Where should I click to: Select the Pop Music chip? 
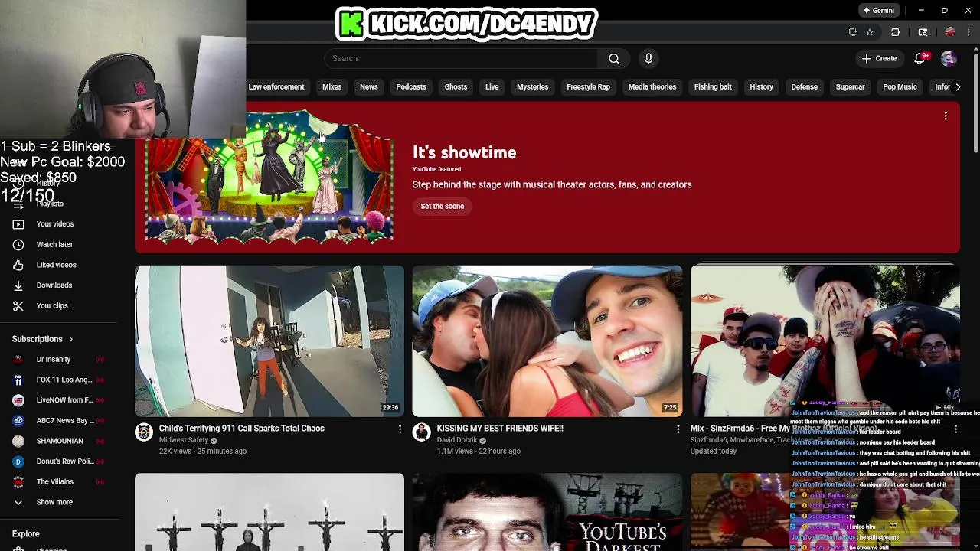[x=900, y=86]
